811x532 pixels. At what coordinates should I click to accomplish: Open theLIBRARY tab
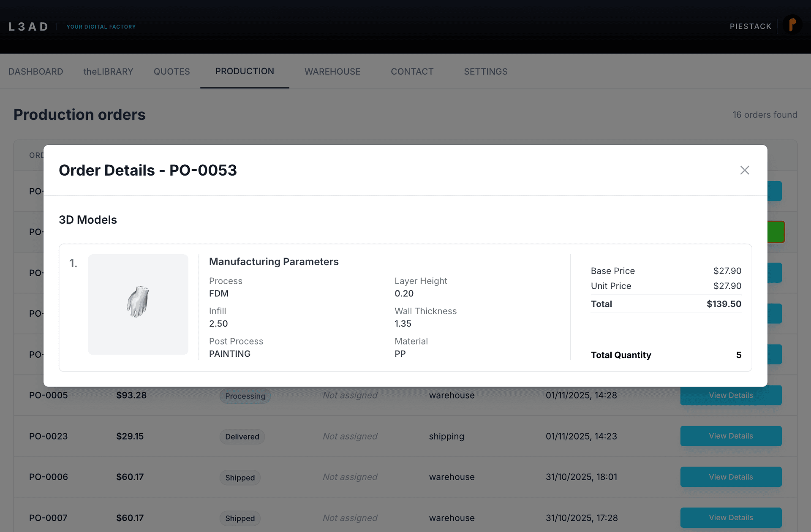[x=108, y=72]
